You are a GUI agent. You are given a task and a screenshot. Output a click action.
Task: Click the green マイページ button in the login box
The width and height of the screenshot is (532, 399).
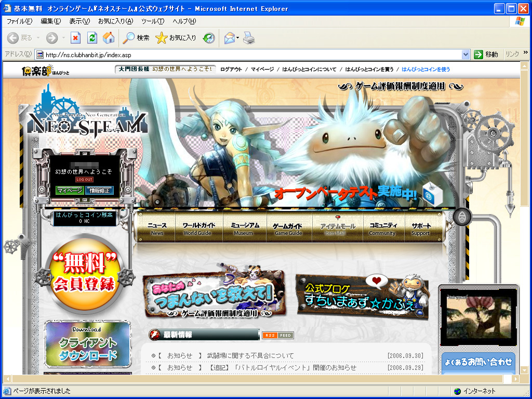[x=70, y=190]
